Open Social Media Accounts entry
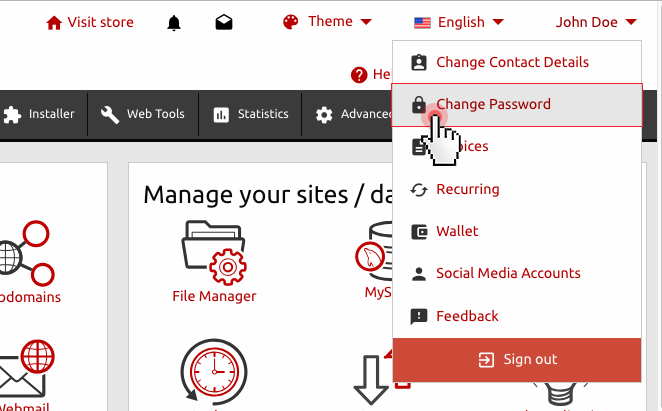The image size is (662, 411). point(508,273)
